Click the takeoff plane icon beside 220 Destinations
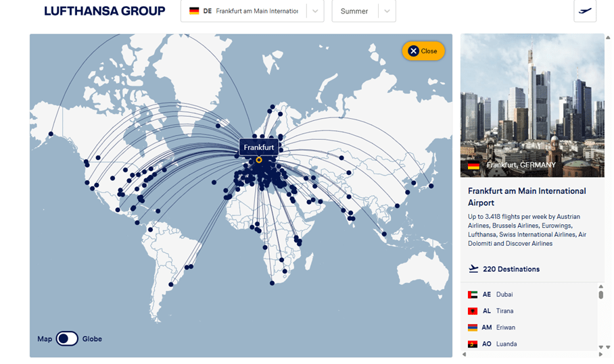The image size is (614, 364). 473,269
